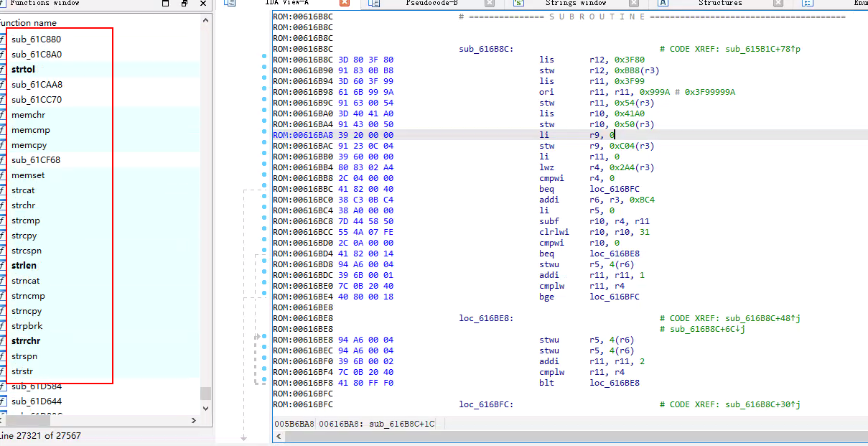Select strcpy in the functions list
Image resolution: width=868 pixels, height=446 pixels.
pos(24,235)
